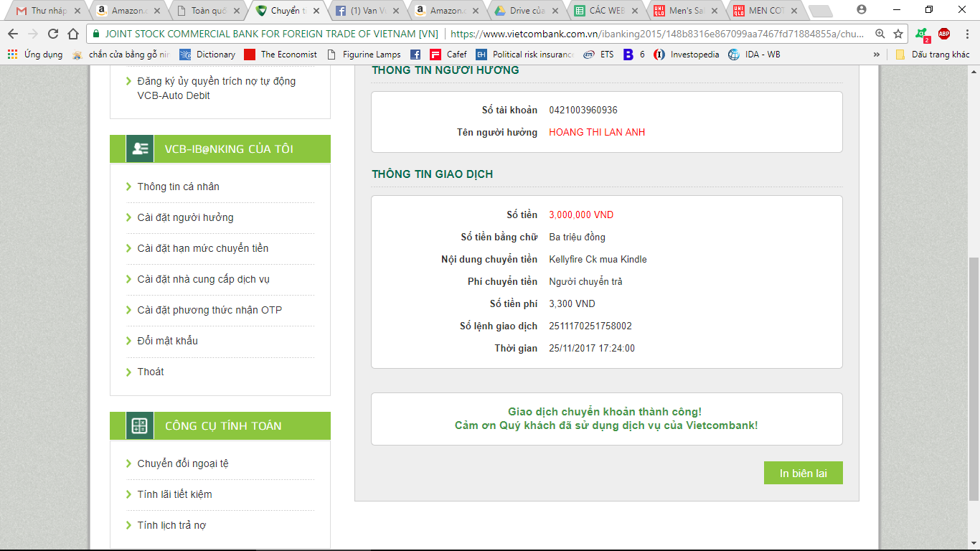This screenshot has height=551, width=980.
Task: Switch to the Drive của tab
Action: click(521, 11)
